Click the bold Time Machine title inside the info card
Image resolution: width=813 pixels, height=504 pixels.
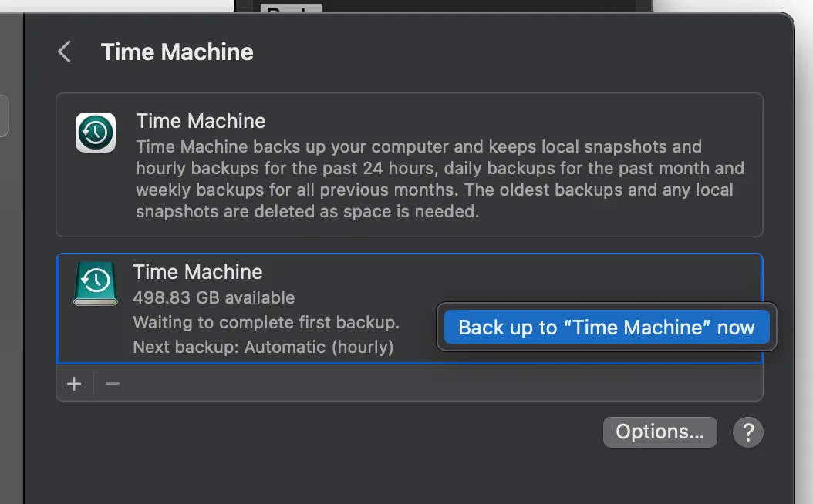(x=201, y=121)
